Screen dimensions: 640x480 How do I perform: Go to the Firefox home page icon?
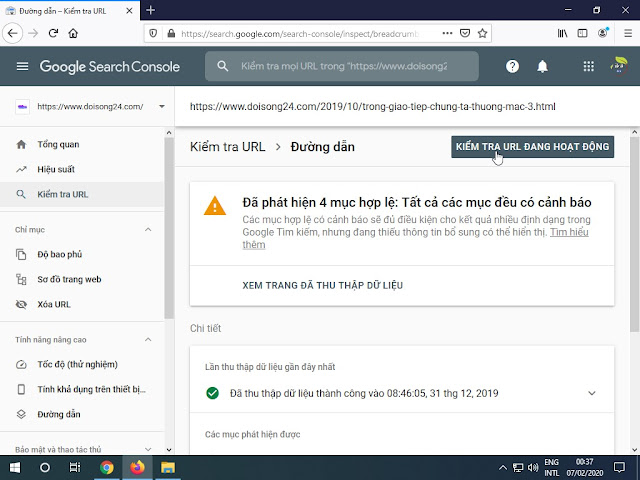[x=73, y=33]
